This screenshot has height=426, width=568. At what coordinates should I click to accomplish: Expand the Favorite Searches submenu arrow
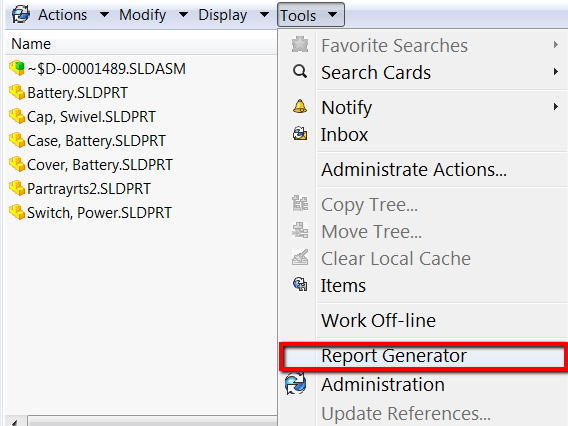point(556,45)
